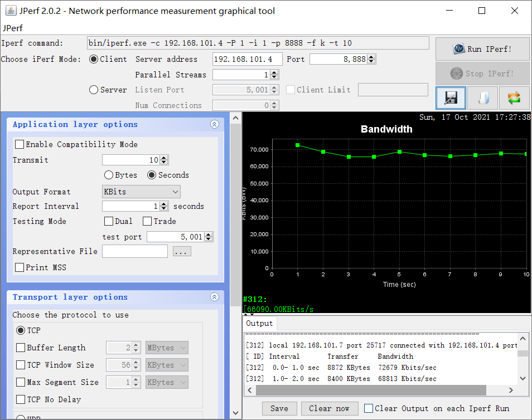Select Seconds transmit radio button
Screen dimensions: 532x420
(152, 175)
